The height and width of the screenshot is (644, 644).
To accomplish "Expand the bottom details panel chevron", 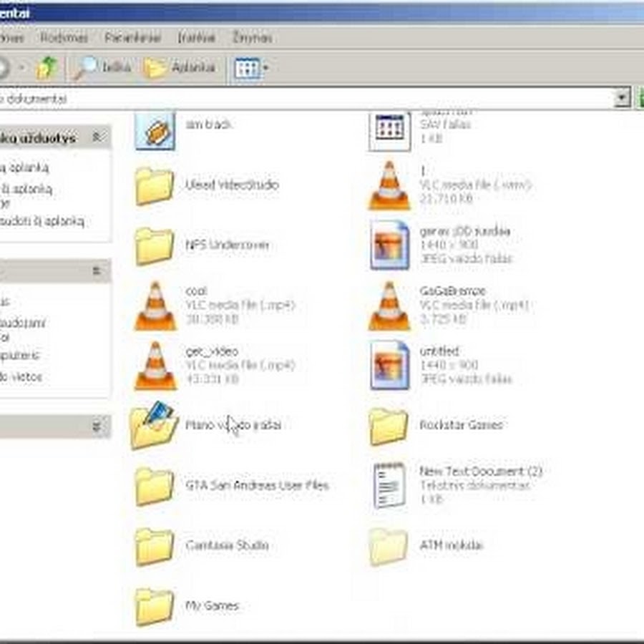I will (97, 426).
